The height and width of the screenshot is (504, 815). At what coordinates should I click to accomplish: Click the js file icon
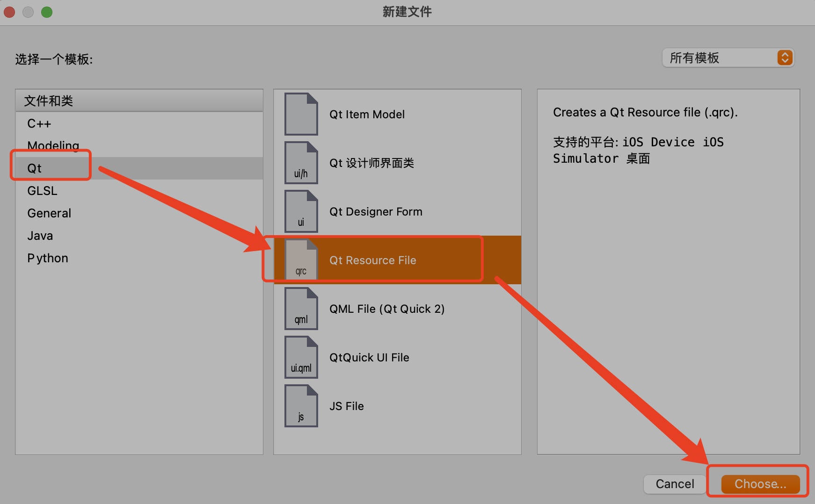[x=301, y=406]
